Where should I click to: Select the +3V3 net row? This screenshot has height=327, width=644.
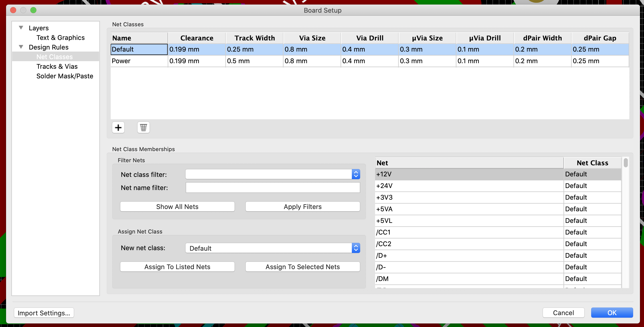[469, 197]
